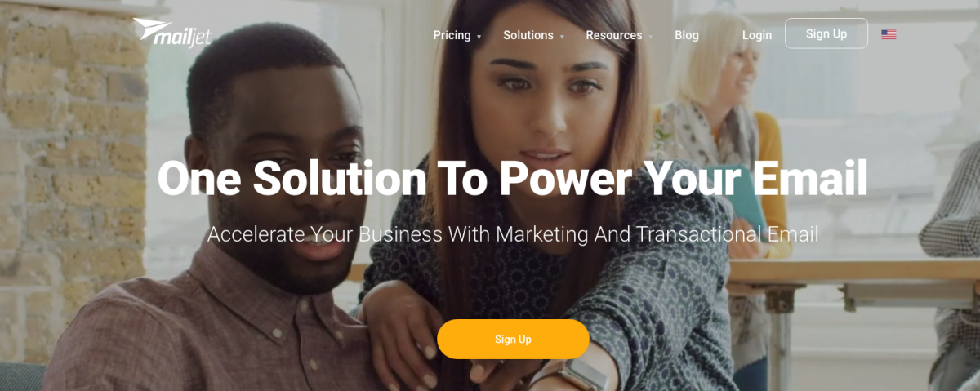Click the headline One Solution To Power Your Email

click(512, 178)
